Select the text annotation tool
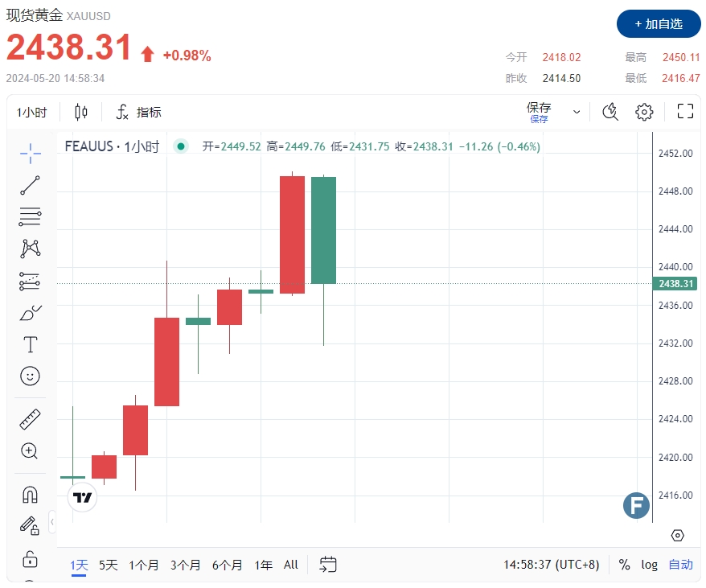The height and width of the screenshot is (588, 706). (31, 345)
